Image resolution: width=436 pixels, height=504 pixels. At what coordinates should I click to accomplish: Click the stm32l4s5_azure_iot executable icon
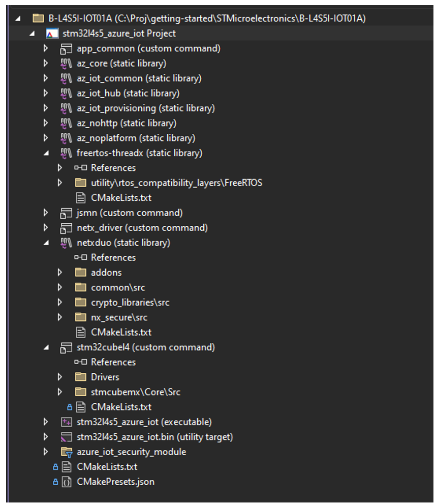pyautogui.click(x=66, y=422)
